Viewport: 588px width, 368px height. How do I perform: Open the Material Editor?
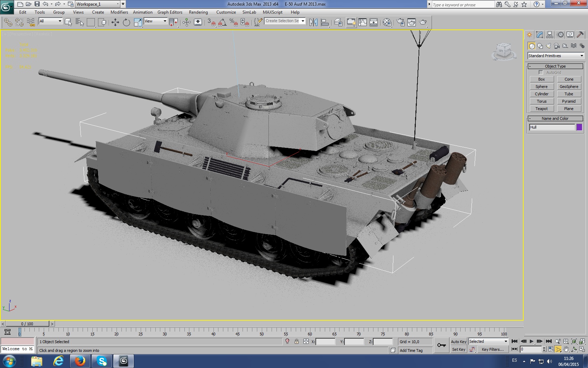coord(387,22)
